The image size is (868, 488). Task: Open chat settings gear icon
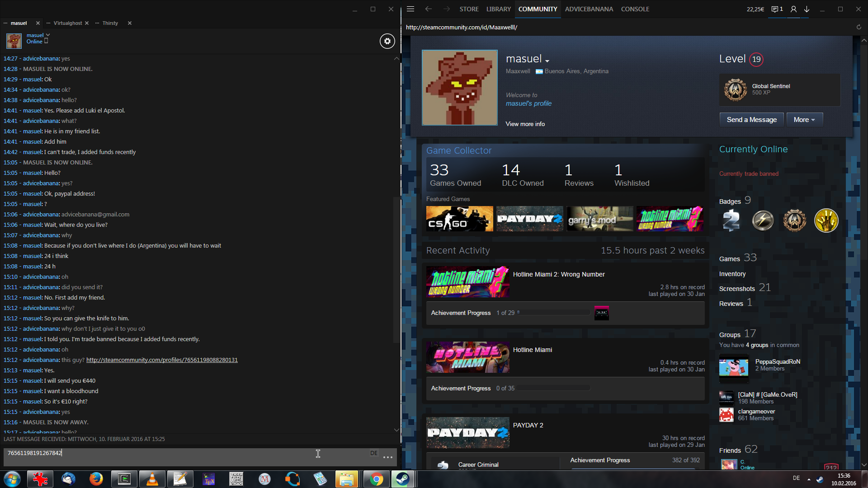pyautogui.click(x=387, y=41)
